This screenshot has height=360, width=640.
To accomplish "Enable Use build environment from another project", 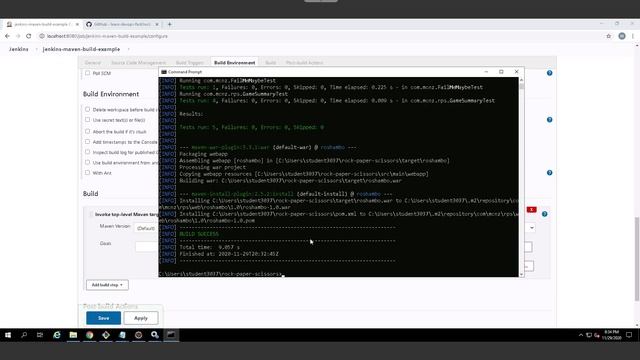I will [87, 162].
